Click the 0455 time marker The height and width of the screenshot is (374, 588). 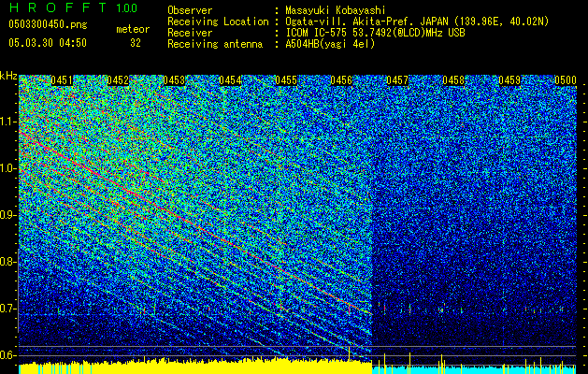286,80
